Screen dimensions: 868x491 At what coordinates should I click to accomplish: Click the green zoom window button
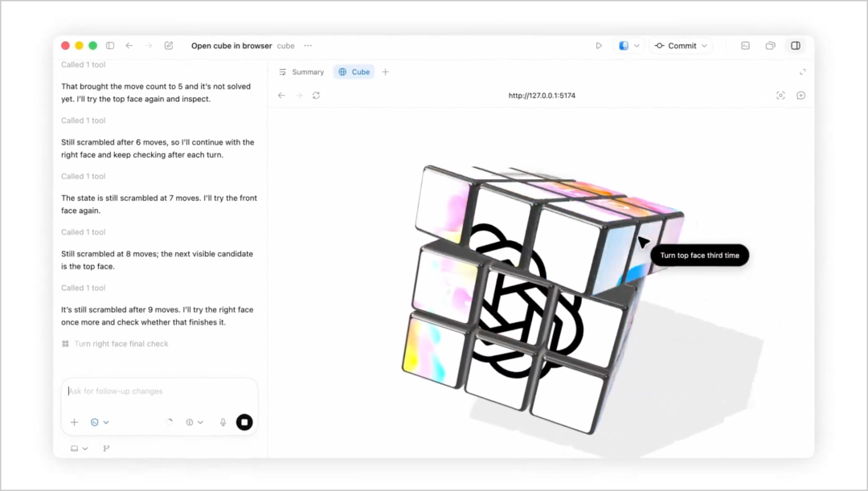pos(93,46)
